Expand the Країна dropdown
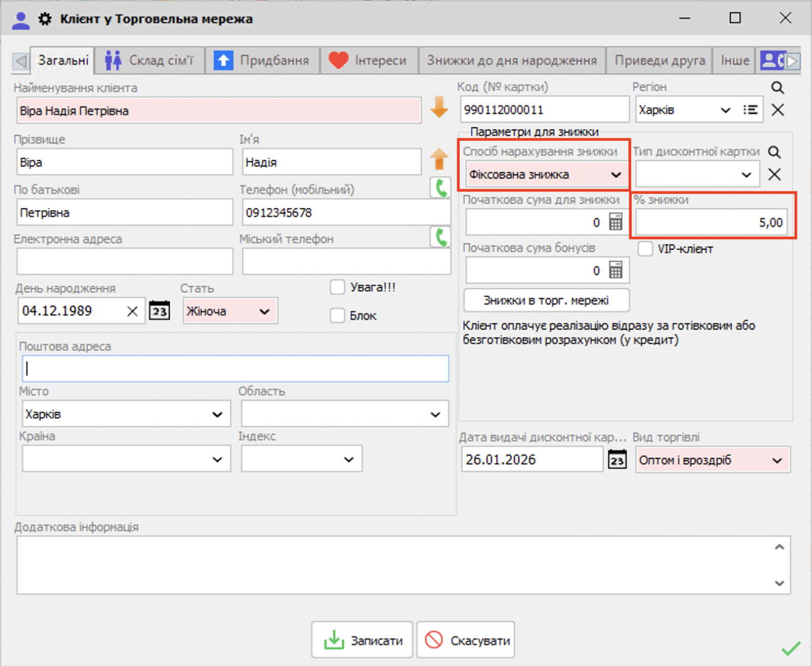This screenshot has width=812, height=666. (217, 460)
